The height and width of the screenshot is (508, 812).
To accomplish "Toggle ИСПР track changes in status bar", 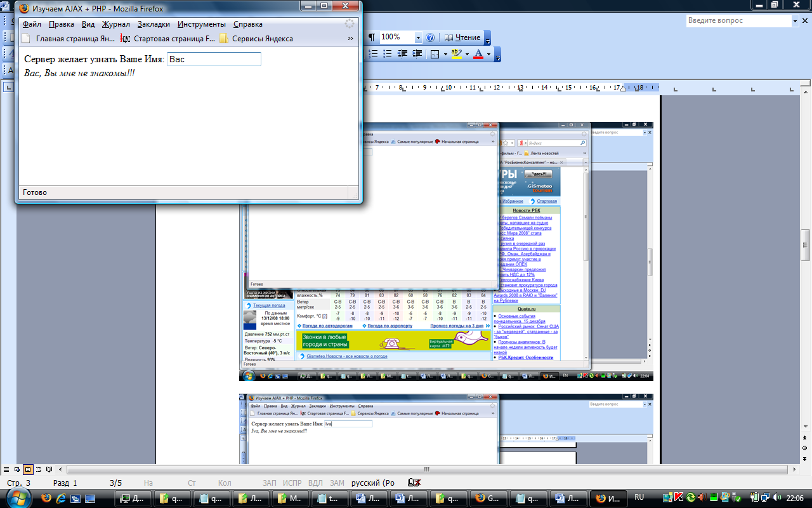I will 292,483.
